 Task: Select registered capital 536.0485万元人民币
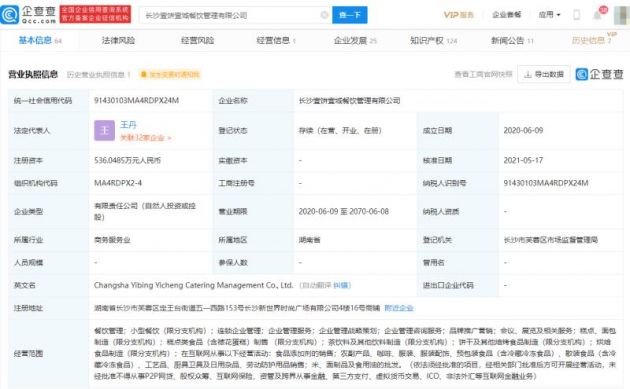tap(127, 160)
